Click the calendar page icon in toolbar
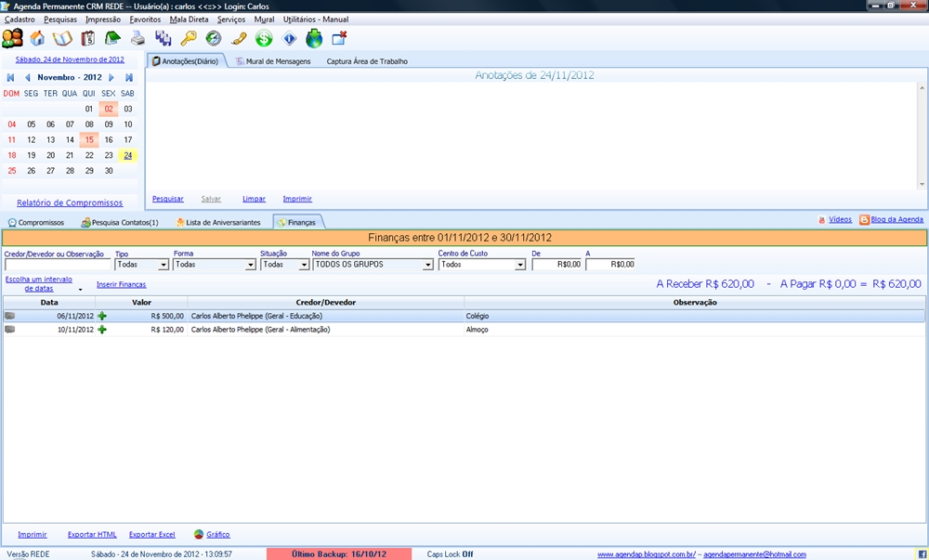The image size is (929, 560). pos(87,38)
